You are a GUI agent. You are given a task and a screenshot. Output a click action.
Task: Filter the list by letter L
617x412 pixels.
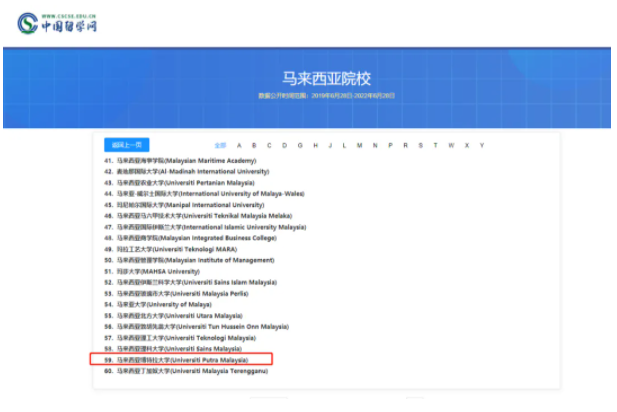(x=344, y=145)
